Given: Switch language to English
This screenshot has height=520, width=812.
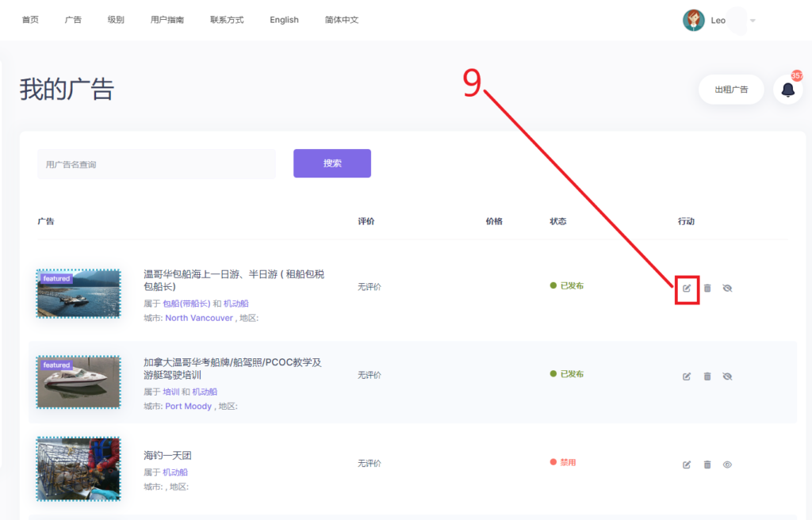Looking at the screenshot, I should (284, 20).
